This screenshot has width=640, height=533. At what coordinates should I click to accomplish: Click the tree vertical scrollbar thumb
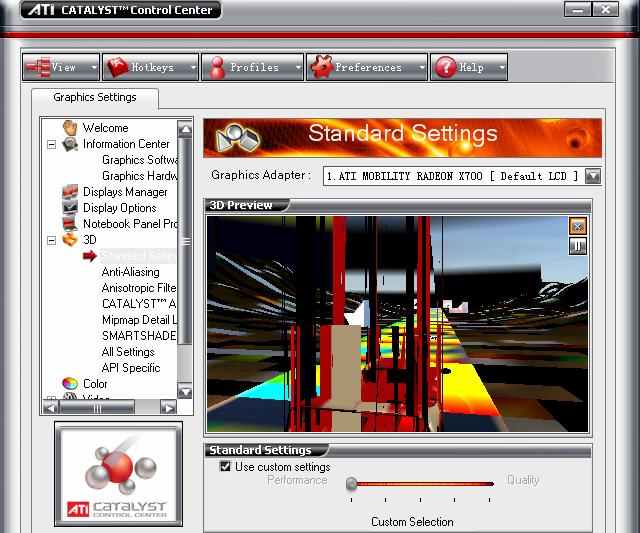pyautogui.click(x=185, y=241)
